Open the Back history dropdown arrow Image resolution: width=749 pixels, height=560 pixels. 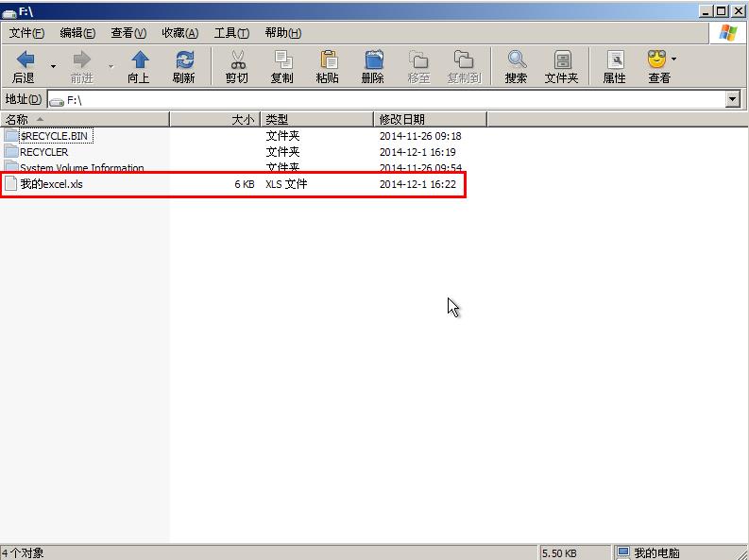53,66
